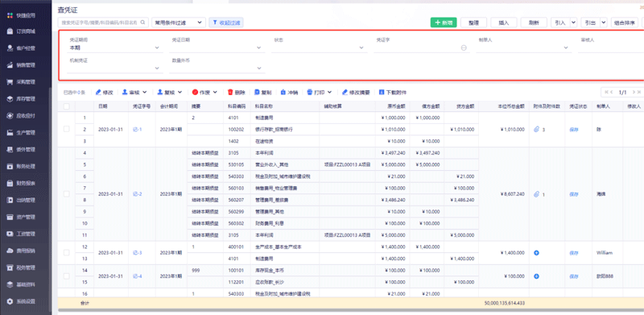Open 快捷应用 in the sidebar
Viewport: 644px width, 315px height.
point(21,15)
